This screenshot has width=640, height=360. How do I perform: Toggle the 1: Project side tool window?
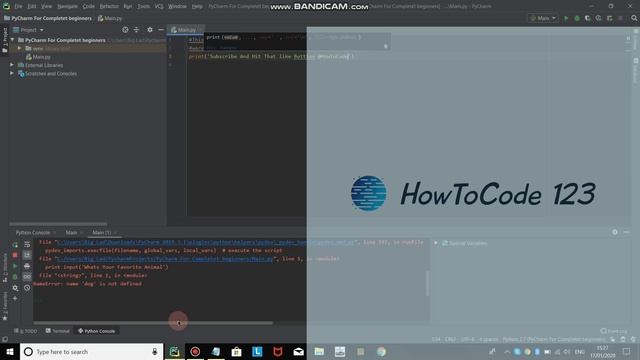pyautogui.click(x=5, y=40)
